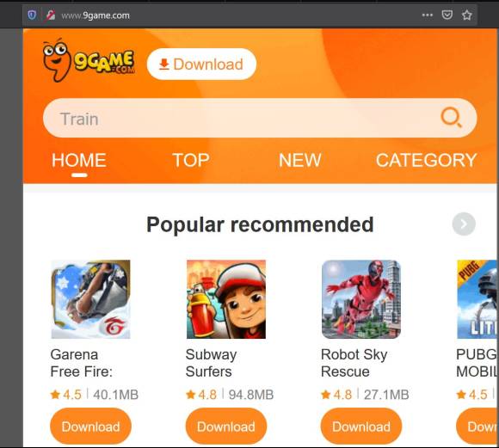Open the CATEGORY tab
Screen dimensions: 499x448
[427, 160]
